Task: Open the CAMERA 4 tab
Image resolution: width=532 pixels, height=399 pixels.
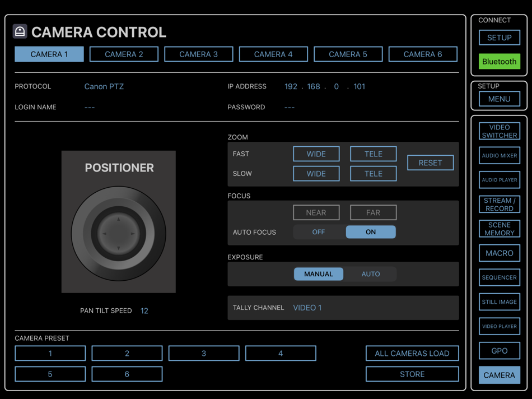Action: [273, 54]
